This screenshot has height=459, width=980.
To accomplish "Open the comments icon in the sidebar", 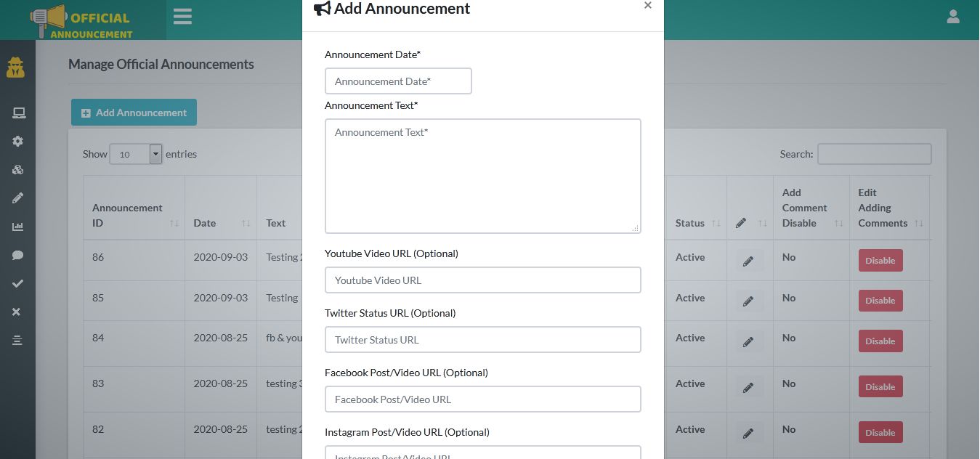I will point(17,254).
